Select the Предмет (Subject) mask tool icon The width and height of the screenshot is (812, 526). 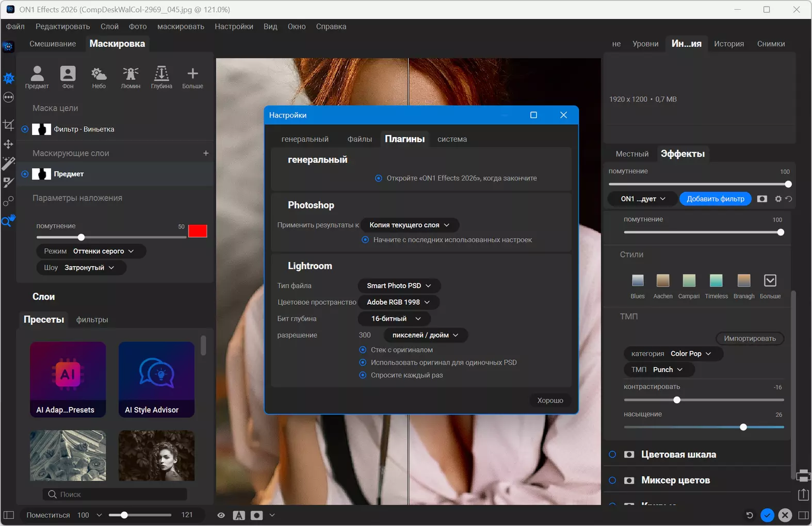[x=37, y=74]
